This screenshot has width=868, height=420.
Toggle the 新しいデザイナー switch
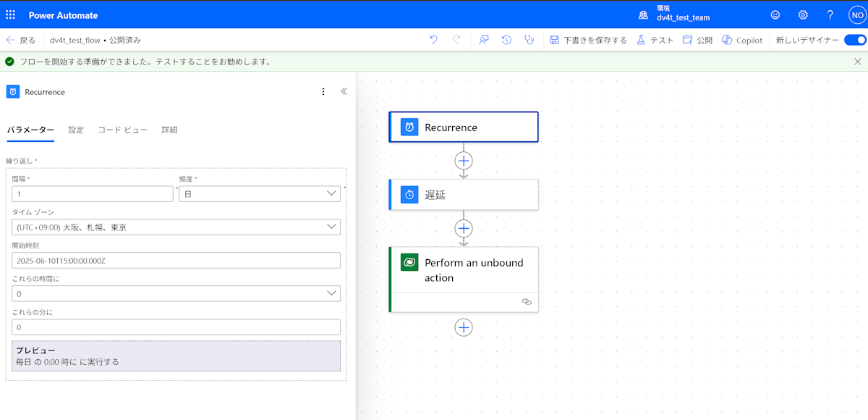pyautogui.click(x=855, y=41)
